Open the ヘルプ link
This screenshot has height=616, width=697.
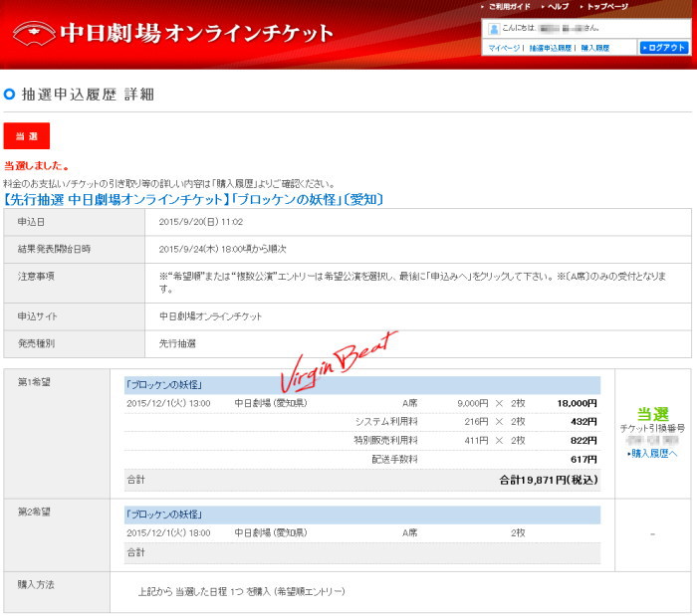pyautogui.click(x=559, y=7)
